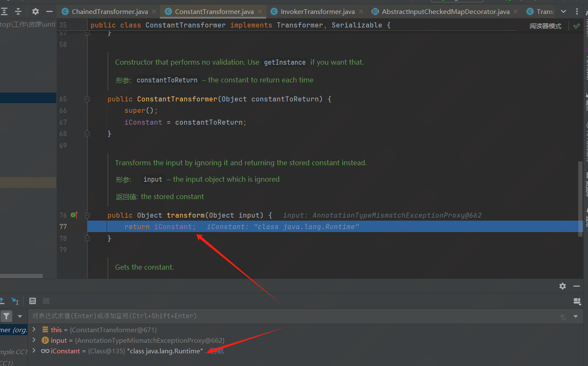Open the expression history dropdown arrow

coord(575,316)
